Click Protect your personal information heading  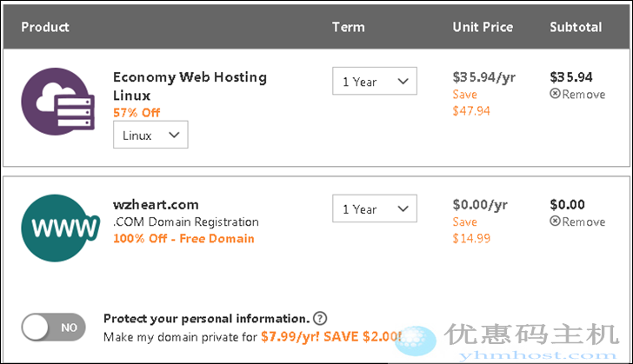(206, 318)
